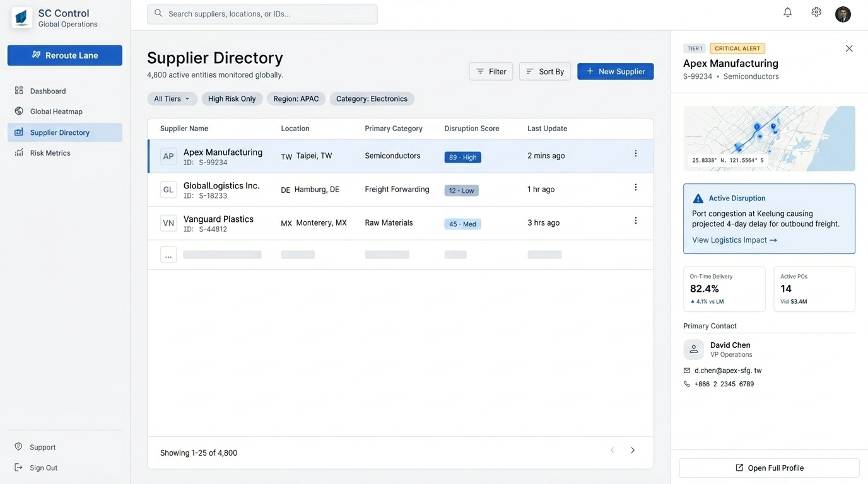Open row menu for Apex Manufacturing
The image size is (868, 484).
pyautogui.click(x=635, y=154)
